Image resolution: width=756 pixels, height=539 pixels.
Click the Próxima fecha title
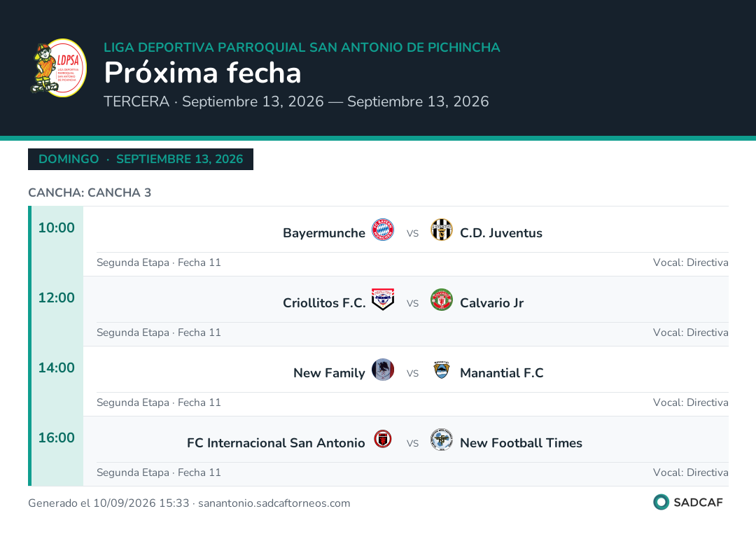click(x=202, y=73)
